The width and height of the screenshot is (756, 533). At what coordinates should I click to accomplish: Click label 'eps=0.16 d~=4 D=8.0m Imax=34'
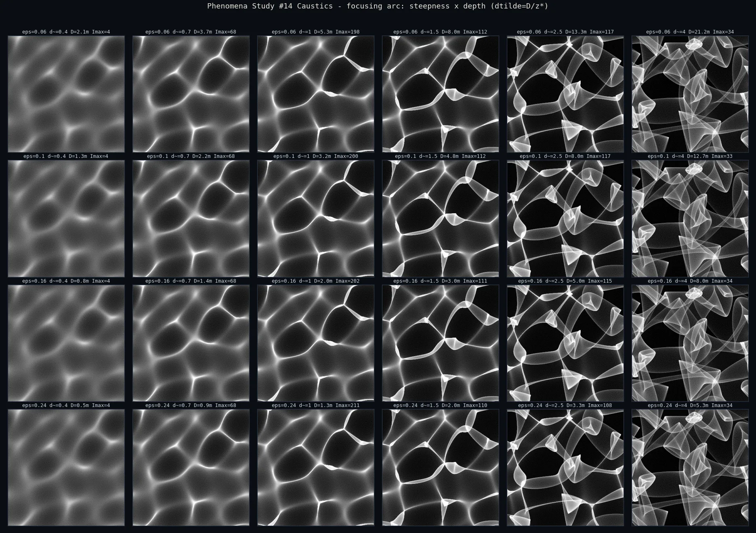(x=690, y=281)
